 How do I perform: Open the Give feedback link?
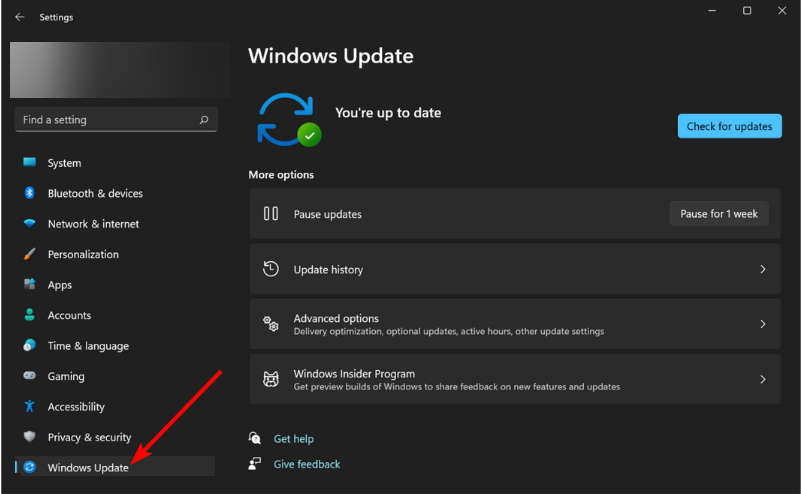(306, 464)
